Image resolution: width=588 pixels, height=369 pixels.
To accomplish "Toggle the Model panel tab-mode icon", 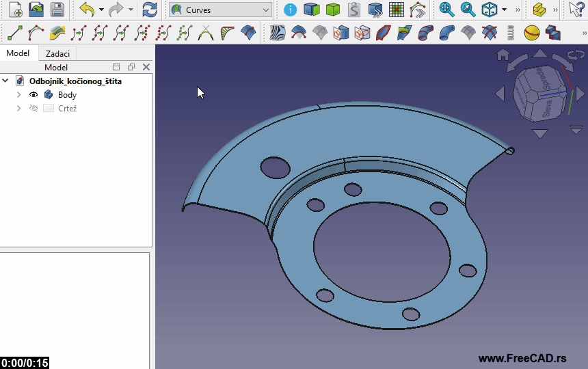I will [x=116, y=67].
